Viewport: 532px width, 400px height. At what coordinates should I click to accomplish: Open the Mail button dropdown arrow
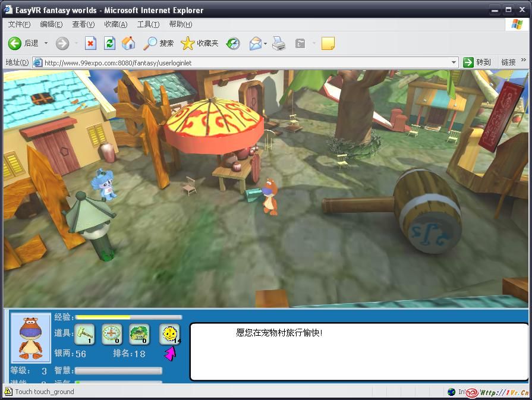266,43
